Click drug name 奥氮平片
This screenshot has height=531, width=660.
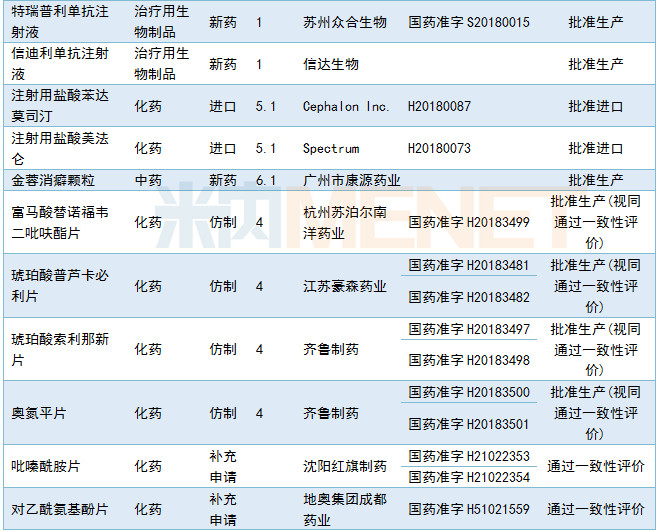(x=39, y=413)
